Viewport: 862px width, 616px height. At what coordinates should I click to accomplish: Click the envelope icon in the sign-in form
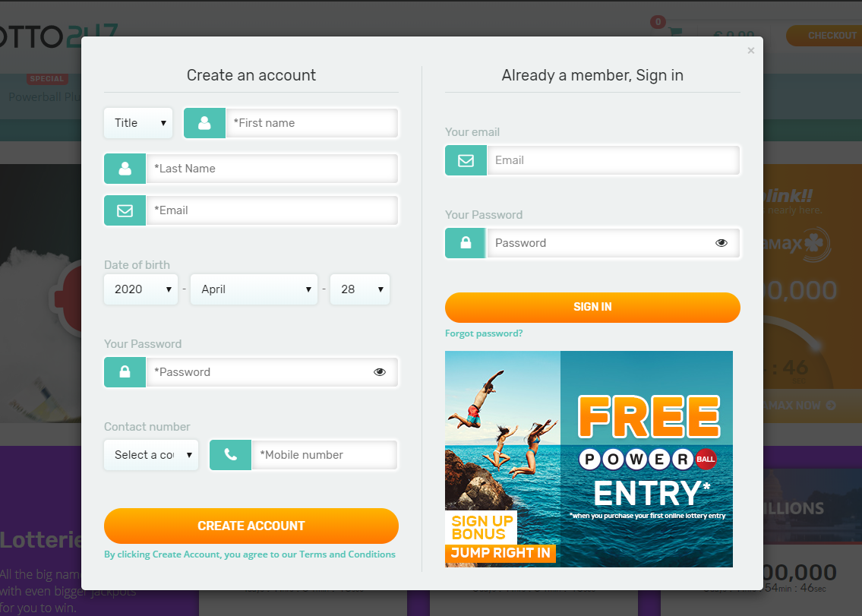click(x=466, y=160)
